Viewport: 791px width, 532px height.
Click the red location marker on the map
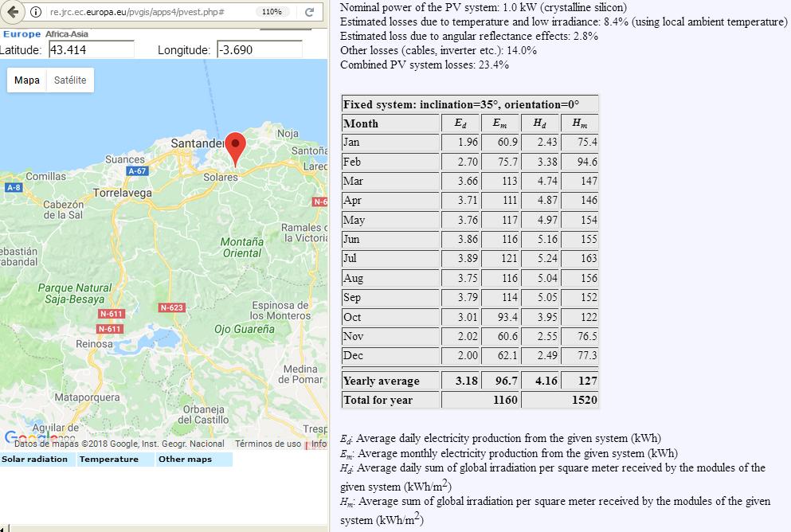[x=235, y=149]
